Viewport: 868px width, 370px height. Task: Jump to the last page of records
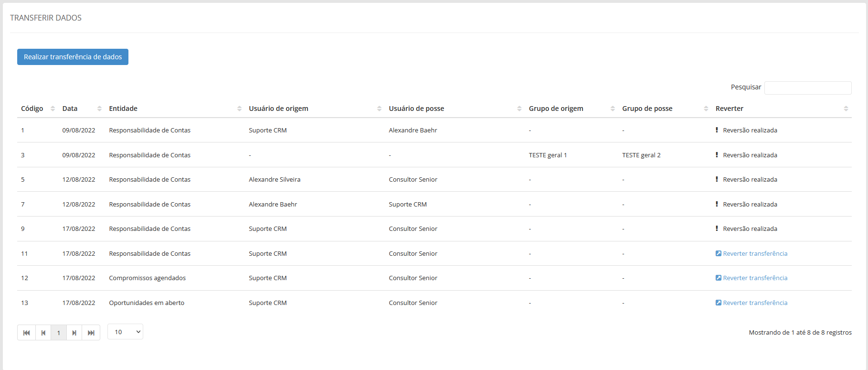(x=91, y=333)
